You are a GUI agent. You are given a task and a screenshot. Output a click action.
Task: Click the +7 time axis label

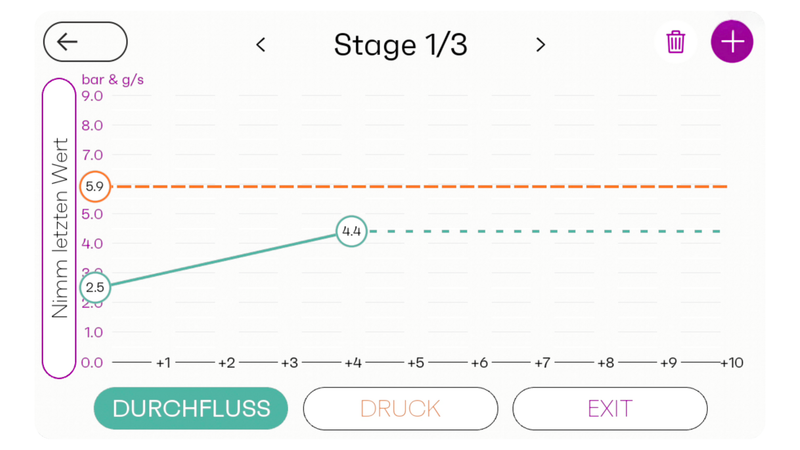[x=542, y=362]
